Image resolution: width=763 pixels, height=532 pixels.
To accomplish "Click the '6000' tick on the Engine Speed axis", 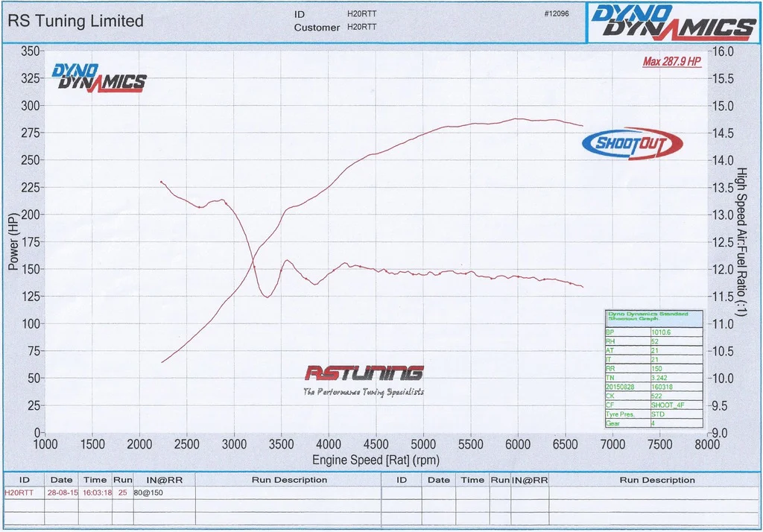I will pos(518,444).
